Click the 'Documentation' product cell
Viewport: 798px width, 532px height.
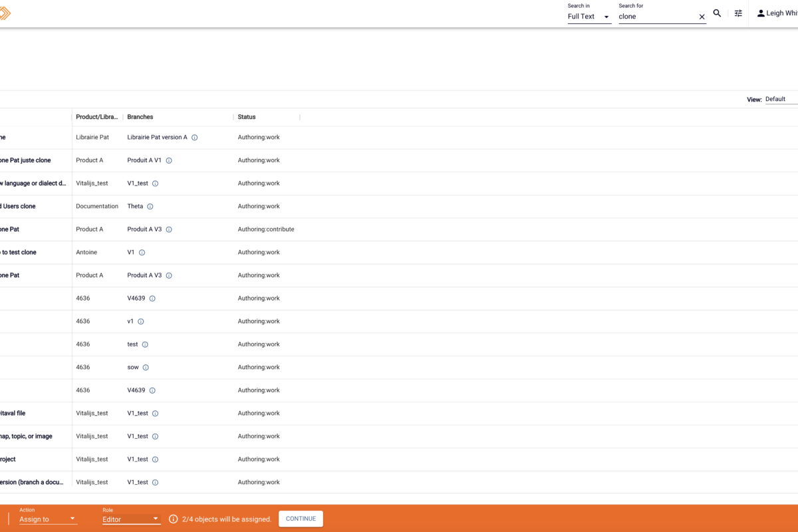(x=97, y=206)
